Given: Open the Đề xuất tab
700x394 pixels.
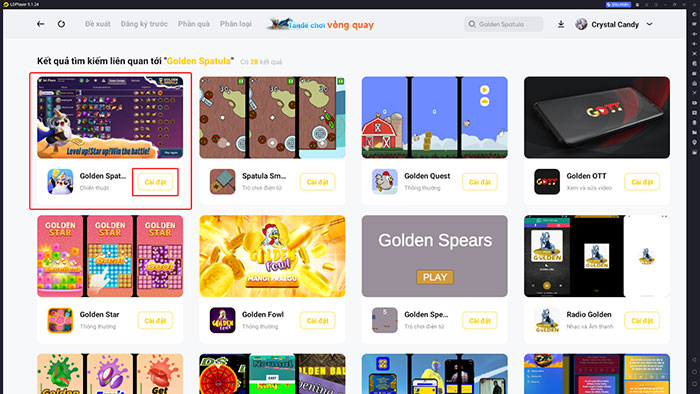Looking at the screenshot, I should tap(98, 24).
